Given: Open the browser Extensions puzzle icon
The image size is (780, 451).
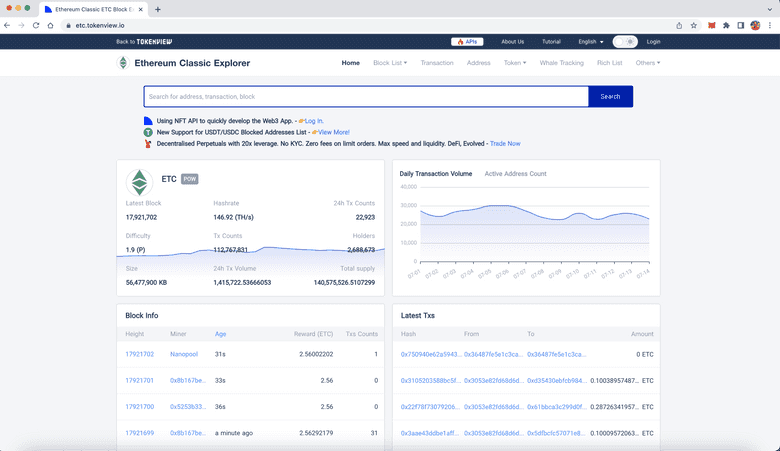Looking at the screenshot, I should click(x=726, y=25).
